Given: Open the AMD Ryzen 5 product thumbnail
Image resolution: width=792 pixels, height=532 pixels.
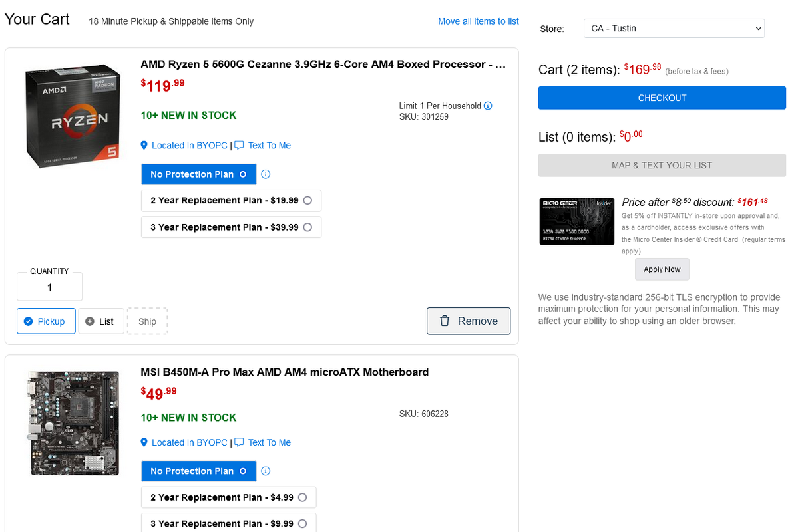Looking at the screenshot, I should 73,116.
